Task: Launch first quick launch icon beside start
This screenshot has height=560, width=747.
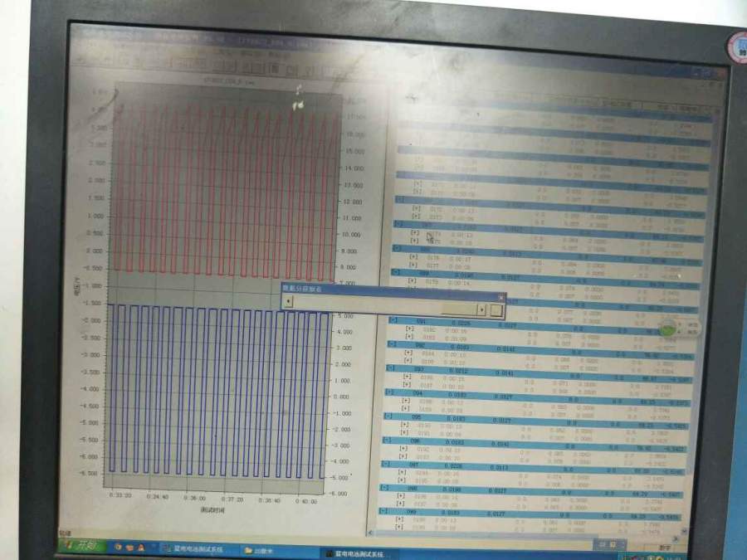Action: [x=118, y=548]
